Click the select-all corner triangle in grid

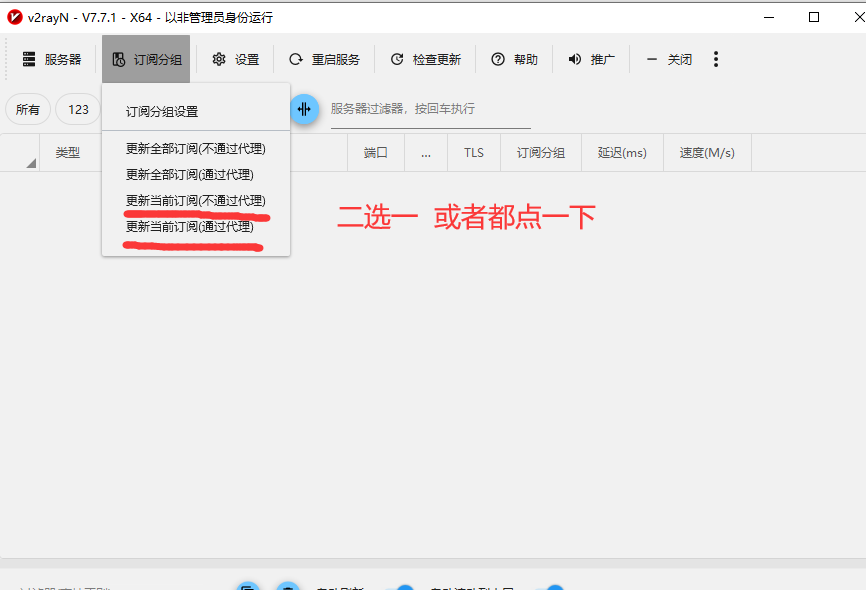pyautogui.click(x=30, y=162)
